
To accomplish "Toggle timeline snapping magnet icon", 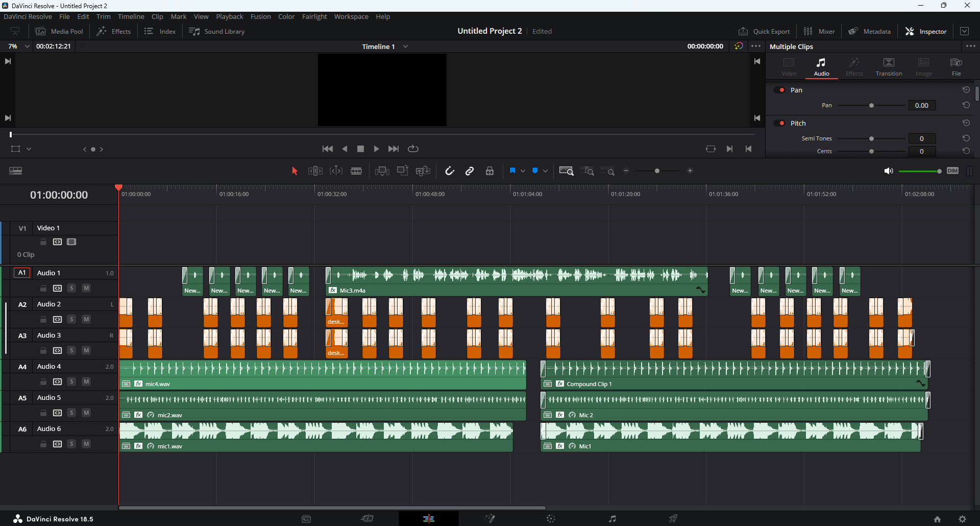I will click(449, 171).
